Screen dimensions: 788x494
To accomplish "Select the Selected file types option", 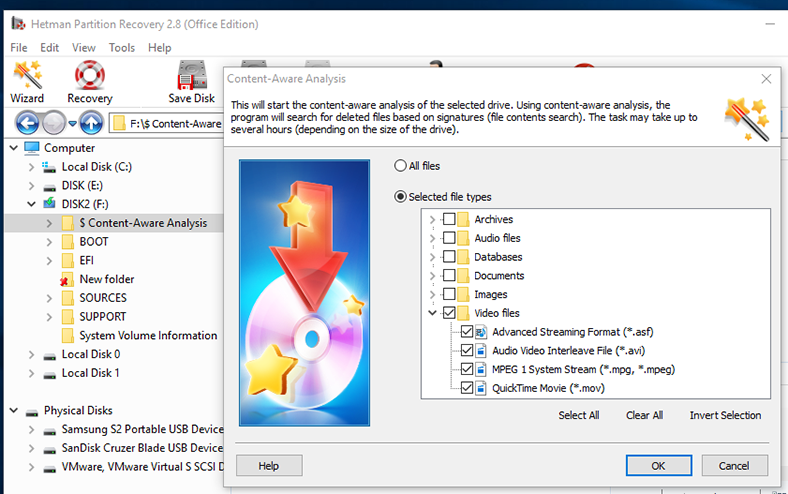I will 400,196.
